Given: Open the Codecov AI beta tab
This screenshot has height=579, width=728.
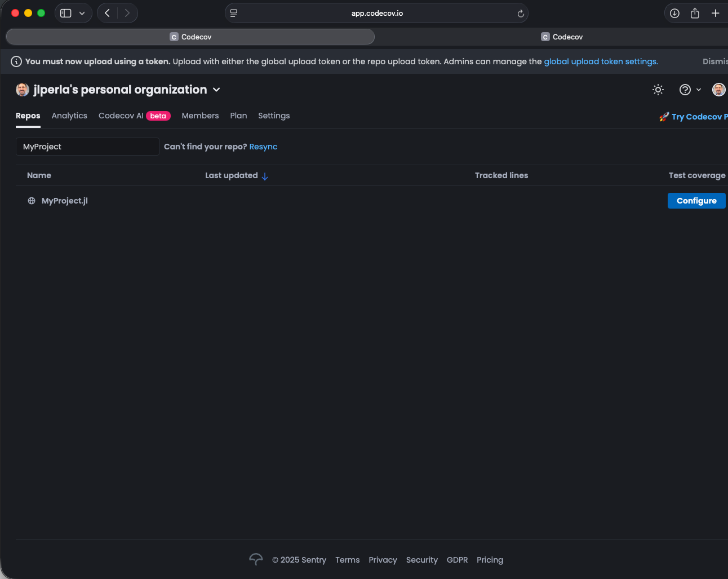Looking at the screenshot, I should (134, 116).
